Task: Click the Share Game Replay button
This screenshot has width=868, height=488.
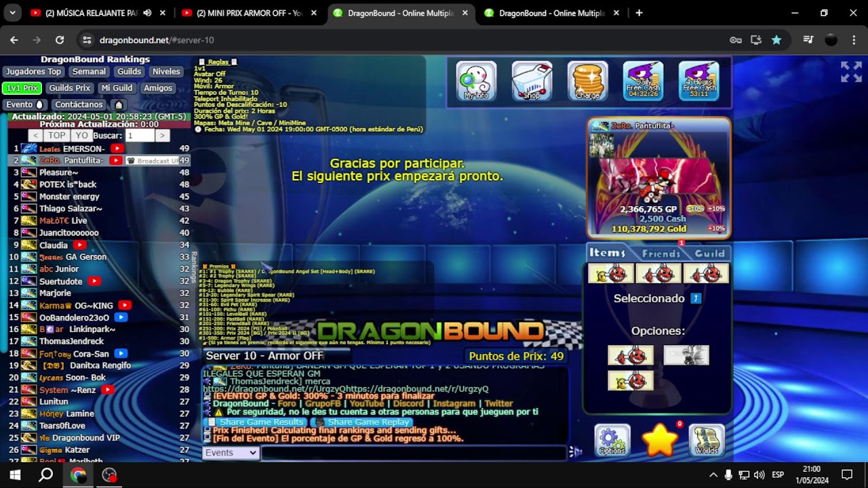Action: [x=362, y=422]
